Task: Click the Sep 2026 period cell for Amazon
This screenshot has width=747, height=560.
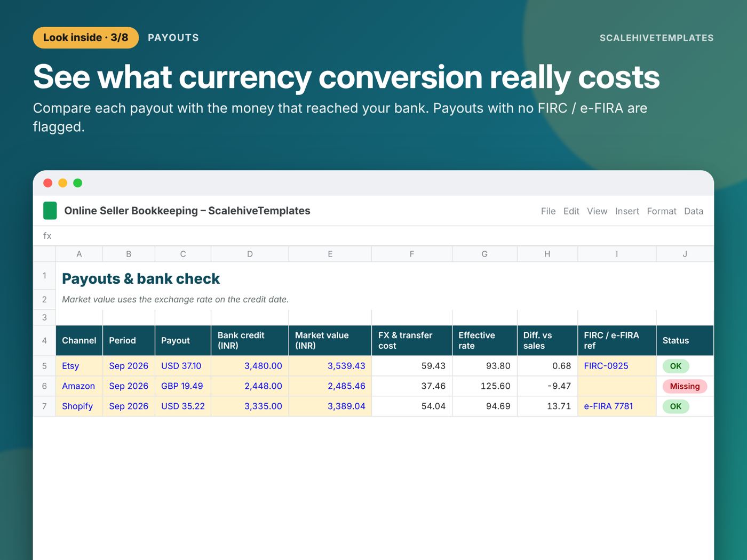Action: pos(129,386)
